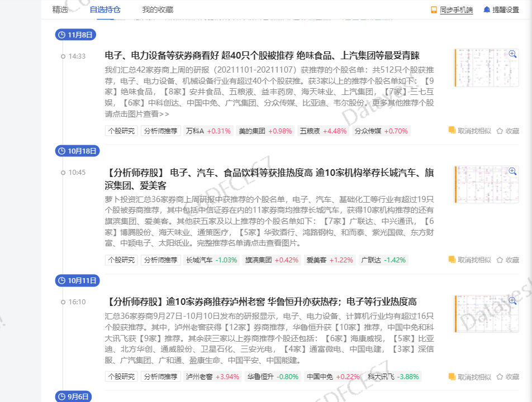Click the 华鲁恒升 -0.80% stock tag
This screenshot has height=402, width=532.
(x=273, y=377)
